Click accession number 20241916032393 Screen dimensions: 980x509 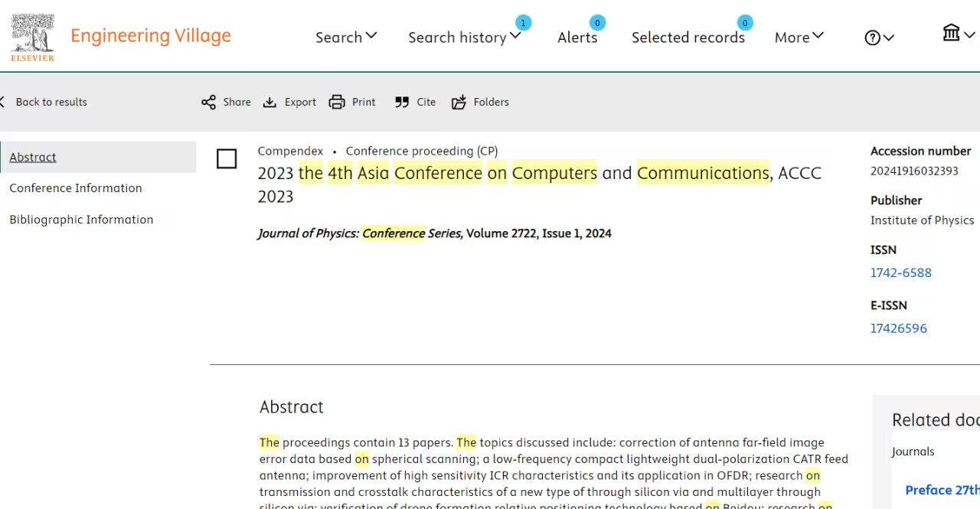click(x=914, y=171)
